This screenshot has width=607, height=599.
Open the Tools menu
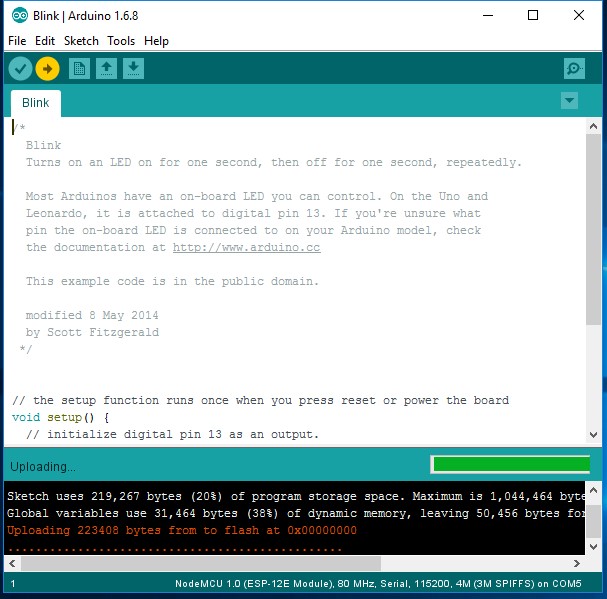coord(121,41)
